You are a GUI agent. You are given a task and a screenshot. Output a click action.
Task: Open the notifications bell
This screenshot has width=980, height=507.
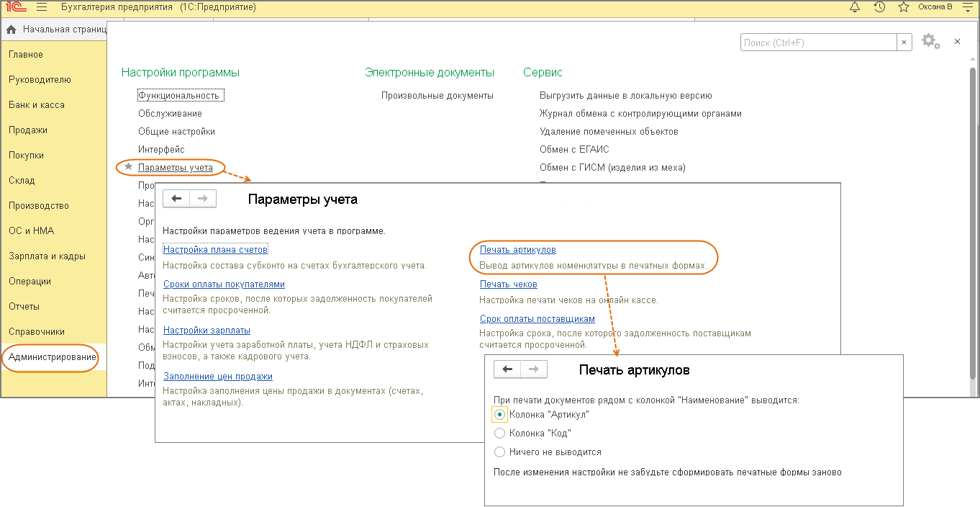[x=855, y=7]
